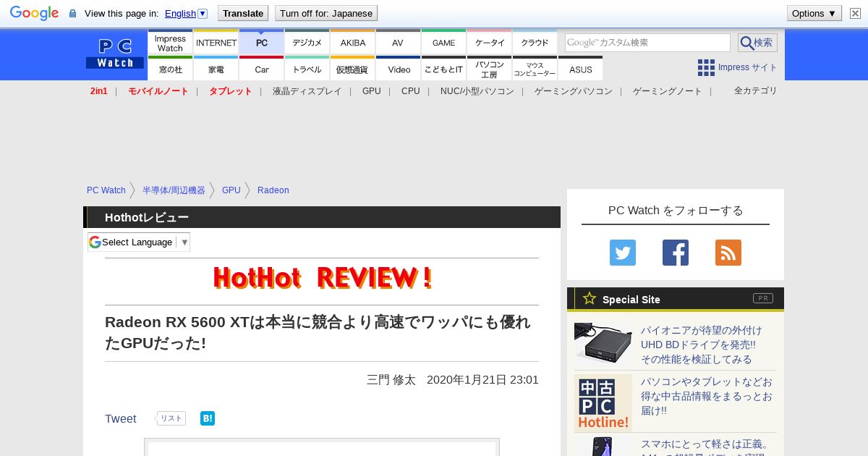
Task: Click the 半導体/周辺機器 breadcrumb
Action: (174, 190)
